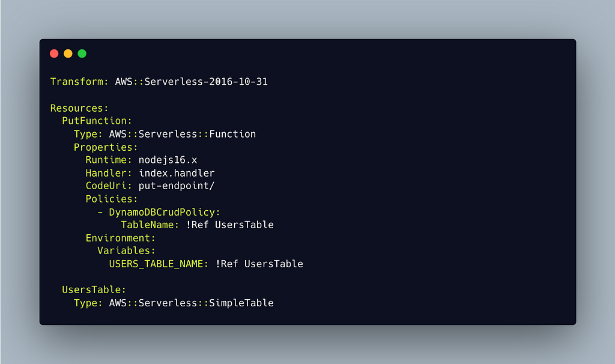Click the UsersTable: resource name
Image resolution: width=615 pixels, height=364 pixels.
point(94,290)
